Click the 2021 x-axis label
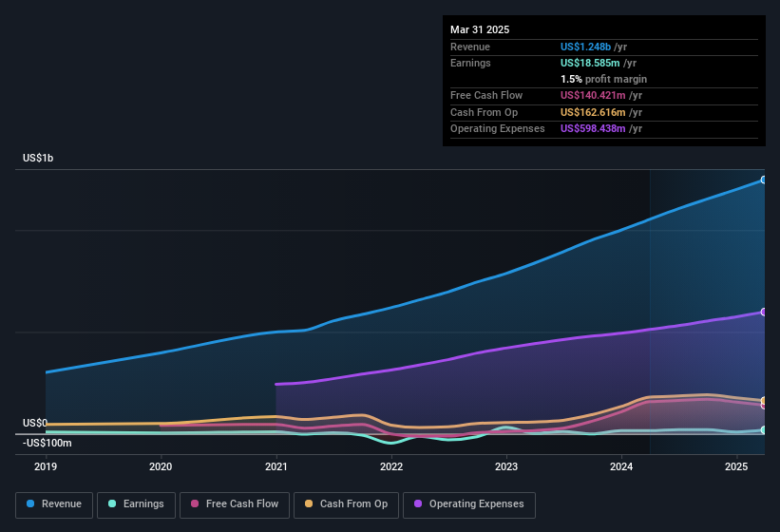This screenshot has height=532, width=780. [x=276, y=466]
